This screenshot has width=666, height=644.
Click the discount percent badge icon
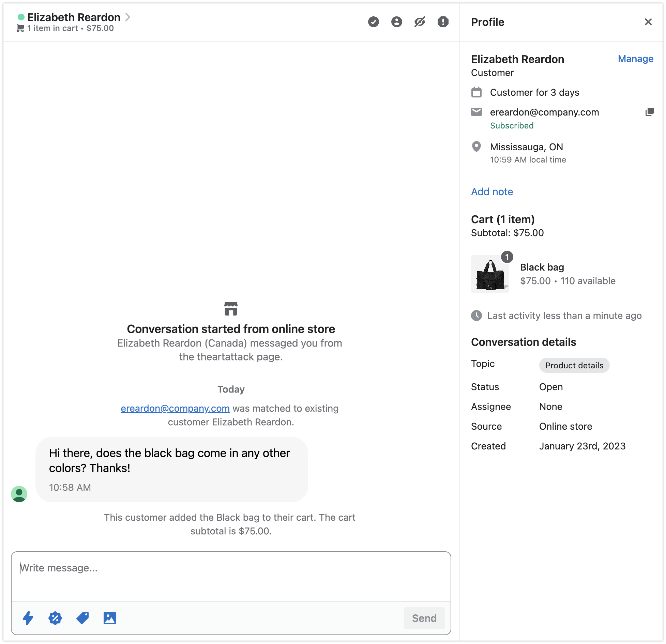pos(55,618)
